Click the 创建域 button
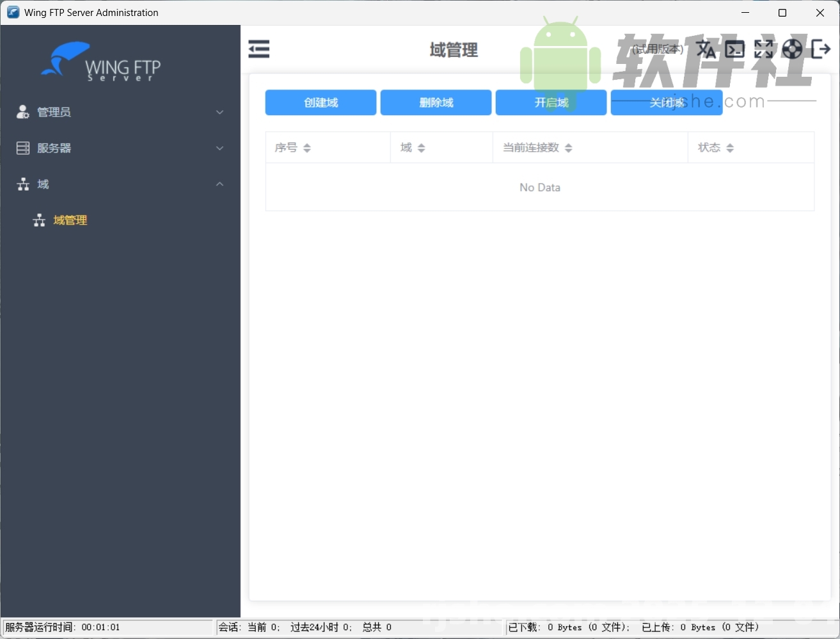This screenshot has width=840, height=639. (321, 102)
